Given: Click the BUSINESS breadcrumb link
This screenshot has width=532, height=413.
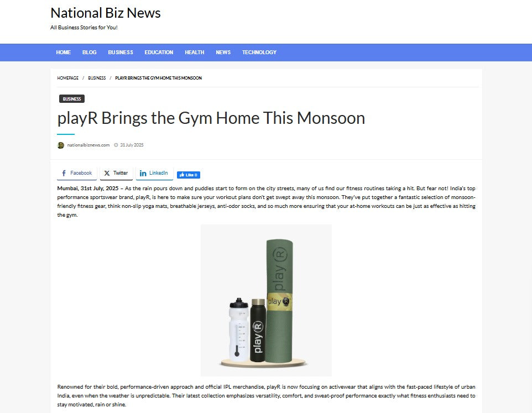Looking at the screenshot, I should [x=97, y=78].
